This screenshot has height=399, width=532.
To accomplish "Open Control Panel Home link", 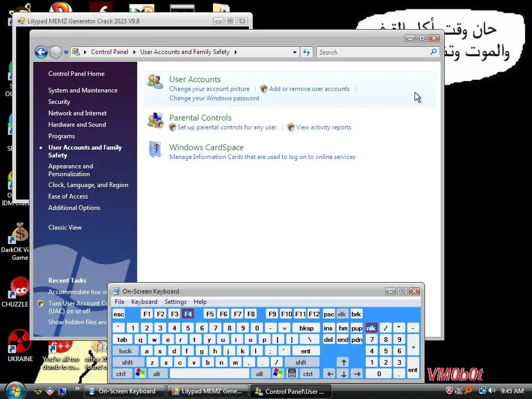I will pyautogui.click(x=76, y=74).
